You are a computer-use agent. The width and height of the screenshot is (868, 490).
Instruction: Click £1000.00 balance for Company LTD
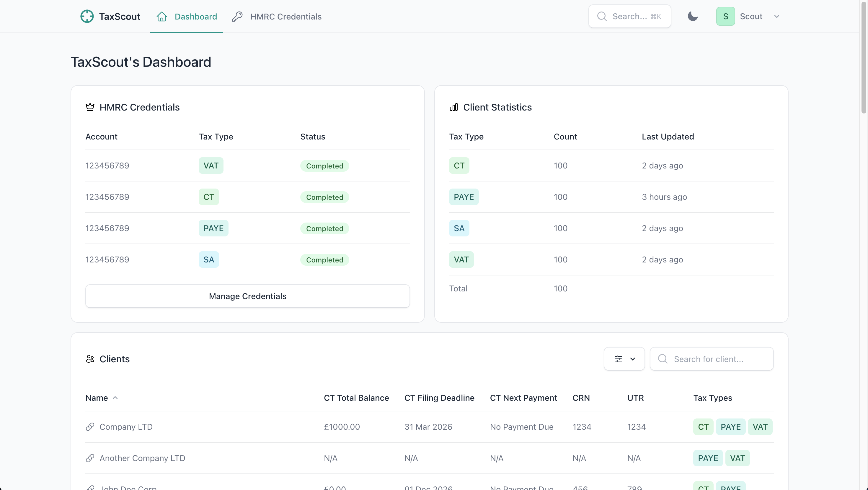(x=342, y=426)
